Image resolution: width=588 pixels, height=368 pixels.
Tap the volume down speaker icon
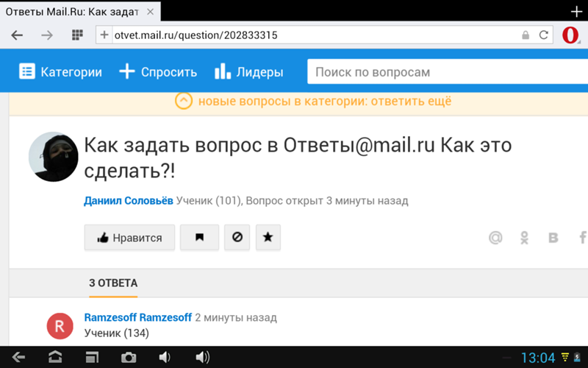164,357
